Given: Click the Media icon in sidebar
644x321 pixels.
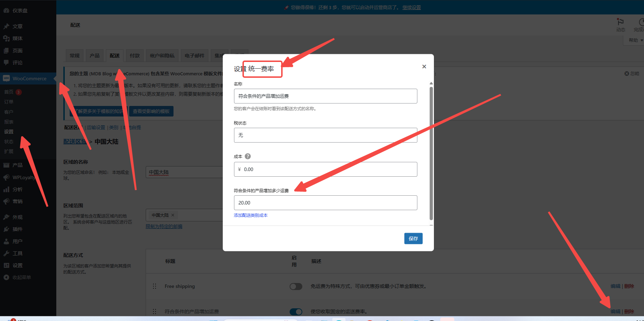Looking at the screenshot, I should pos(6,38).
